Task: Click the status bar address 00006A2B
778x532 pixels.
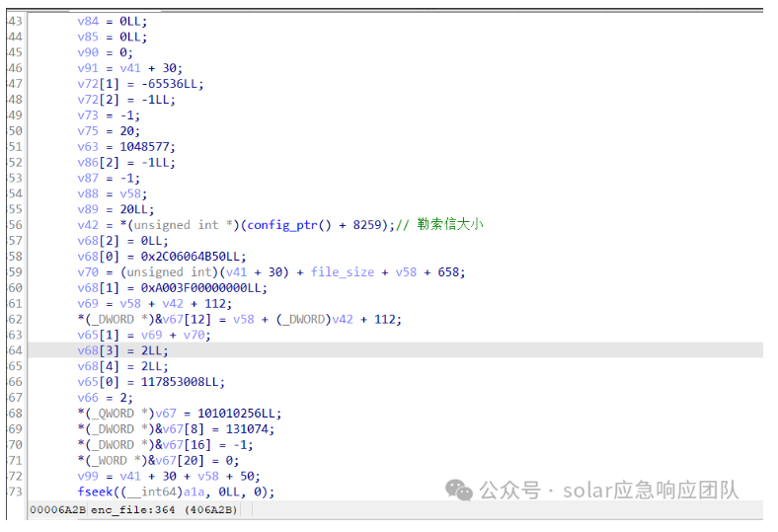Action: click(x=58, y=509)
